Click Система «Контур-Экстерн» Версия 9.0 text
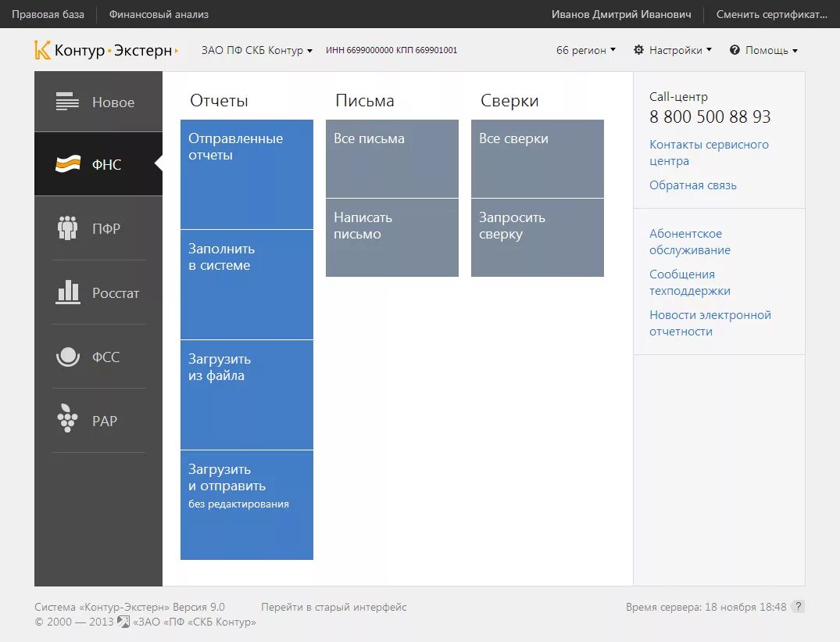 130,607
